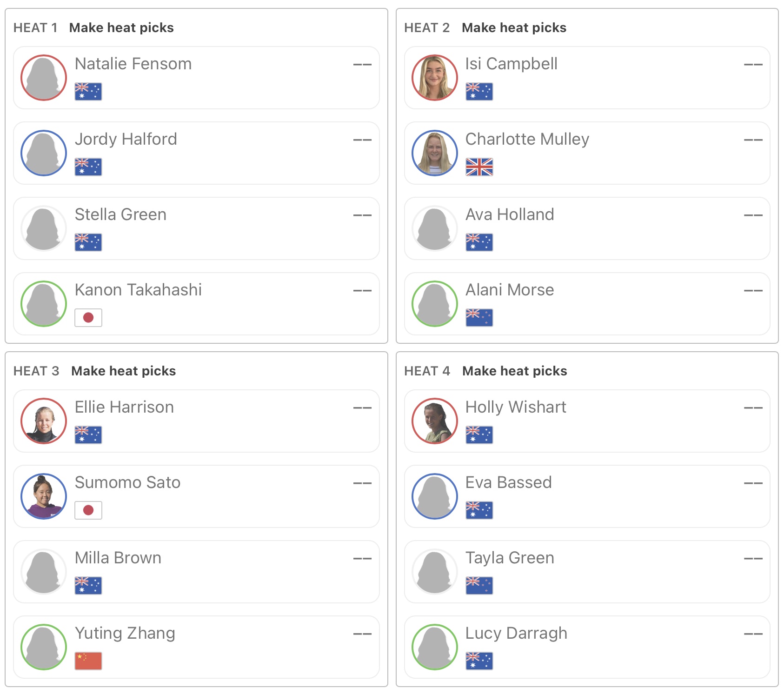This screenshot has width=784, height=695.
Task: Click Sumomo Sato's profile photo
Action: (x=44, y=496)
